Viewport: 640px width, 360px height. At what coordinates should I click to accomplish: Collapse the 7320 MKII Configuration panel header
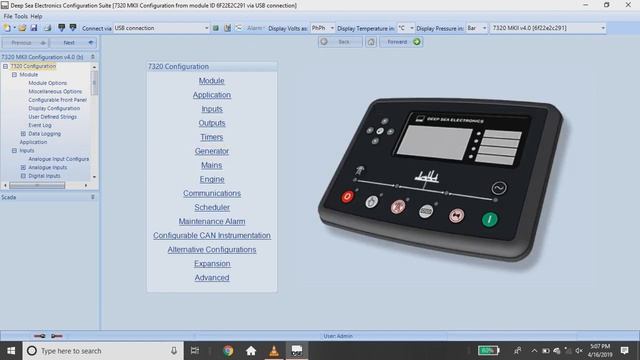coord(93,57)
